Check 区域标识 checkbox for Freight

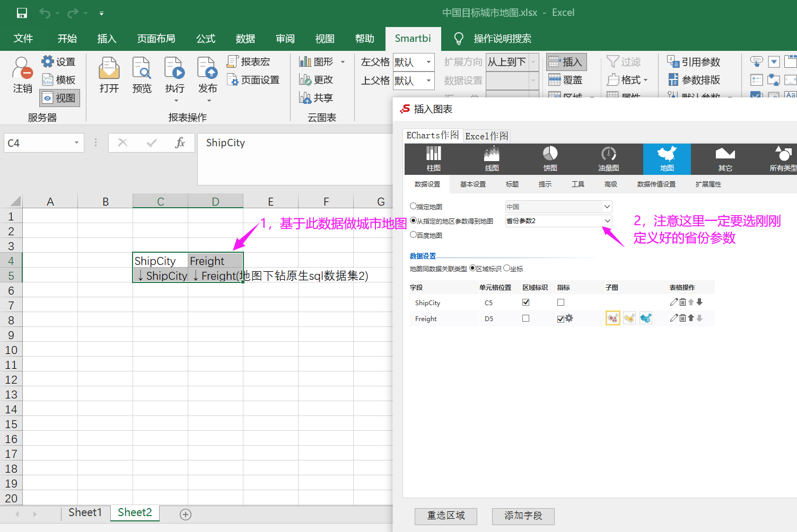[526, 318]
